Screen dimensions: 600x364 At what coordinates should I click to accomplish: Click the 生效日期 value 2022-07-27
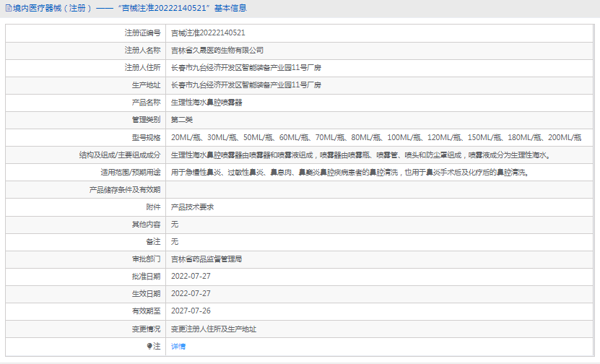191,293
